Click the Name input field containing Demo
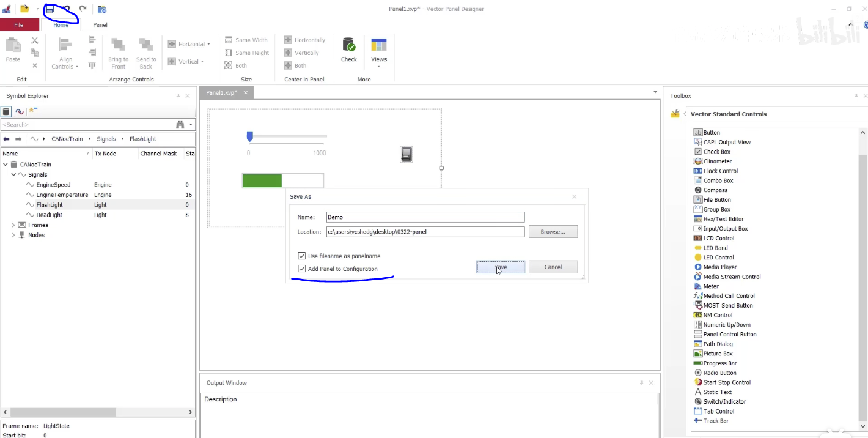The width and height of the screenshot is (868, 438). [425, 217]
